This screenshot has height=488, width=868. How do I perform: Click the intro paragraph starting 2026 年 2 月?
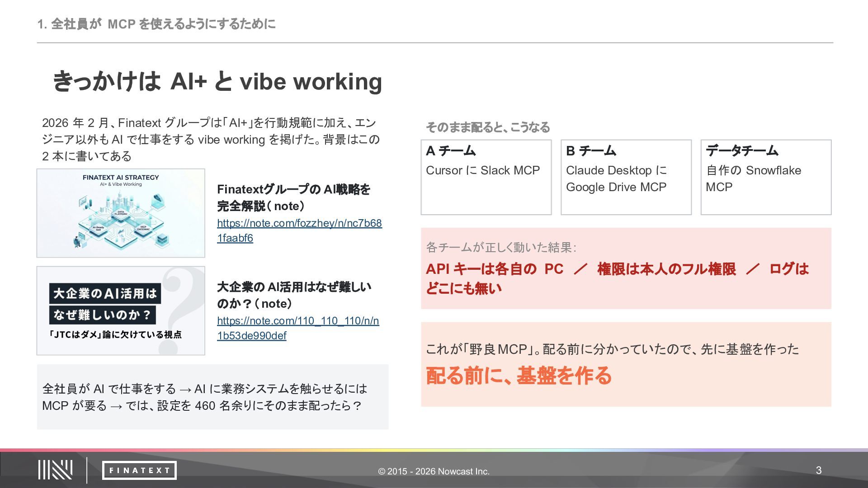click(211, 139)
